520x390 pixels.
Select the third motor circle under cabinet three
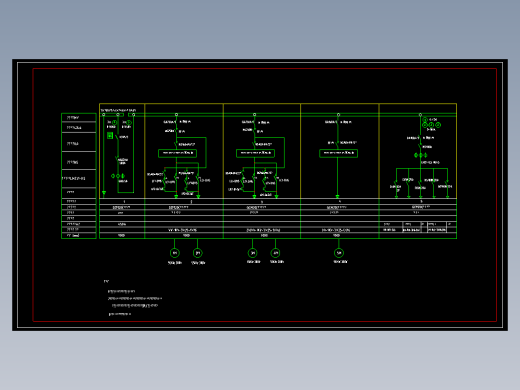253,253
